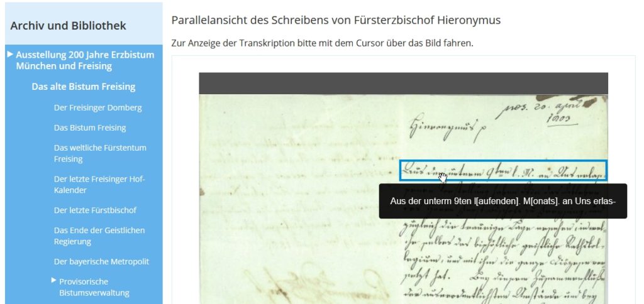644x304 pixels.
Task: Open Der letzte Freisinger Hofkalender page
Action: tap(99, 185)
